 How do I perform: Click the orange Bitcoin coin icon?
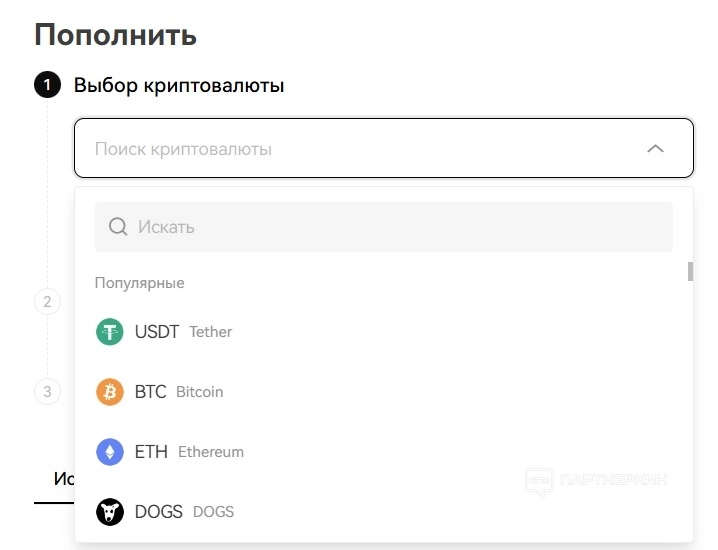coord(109,392)
